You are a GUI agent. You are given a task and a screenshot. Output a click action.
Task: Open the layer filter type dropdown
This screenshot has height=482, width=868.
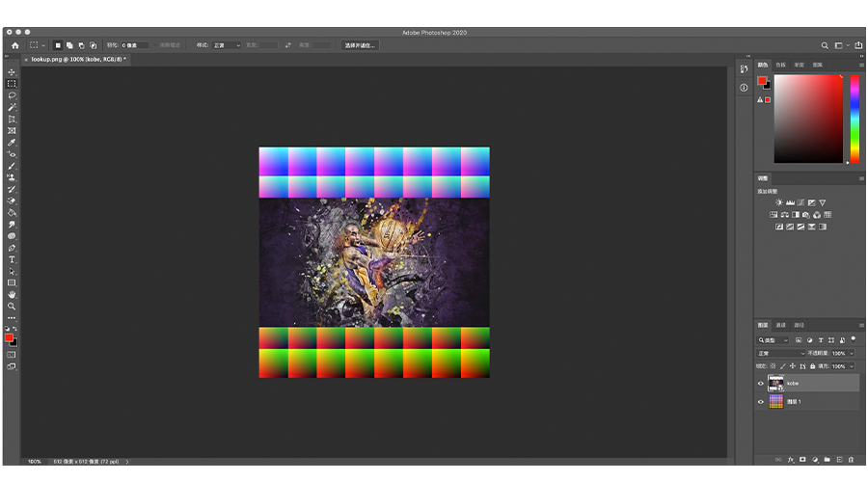coord(773,339)
